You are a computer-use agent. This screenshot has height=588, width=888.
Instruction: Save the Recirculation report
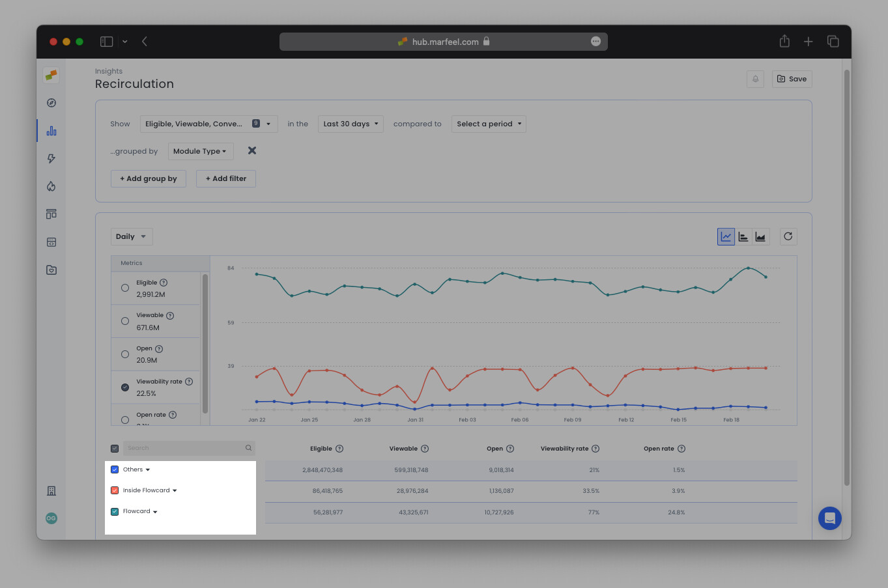pyautogui.click(x=792, y=79)
